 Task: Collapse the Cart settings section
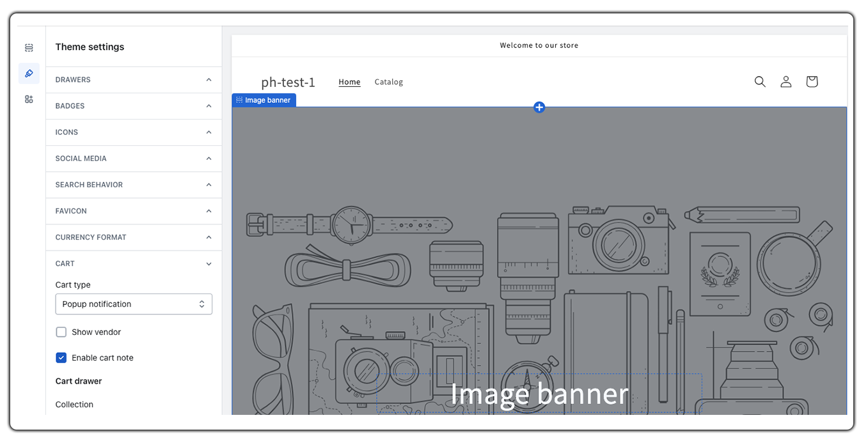point(134,263)
